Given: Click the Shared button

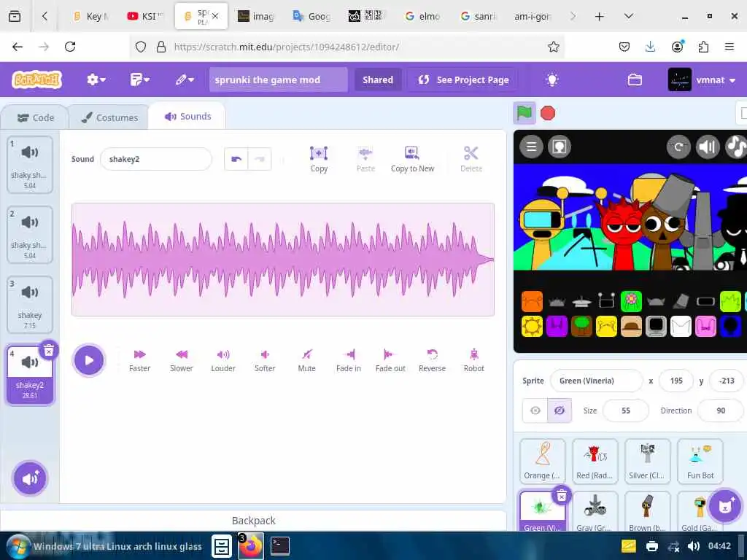Looking at the screenshot, I should pos(378,79).
